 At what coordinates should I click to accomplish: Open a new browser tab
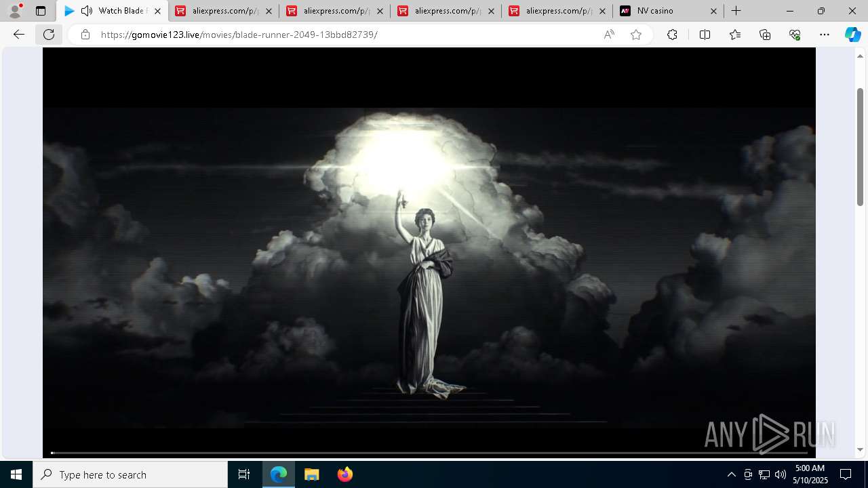point(736,11)
